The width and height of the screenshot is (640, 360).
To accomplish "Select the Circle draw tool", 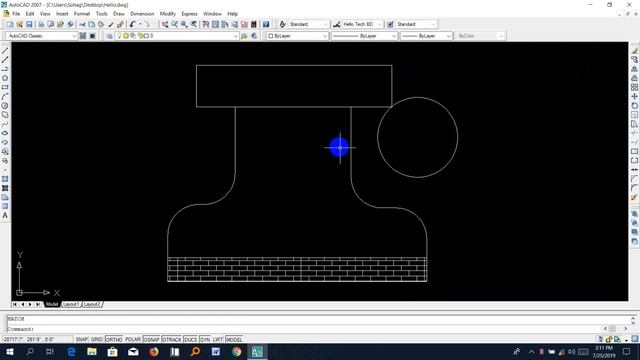I will tap(5, 106).
